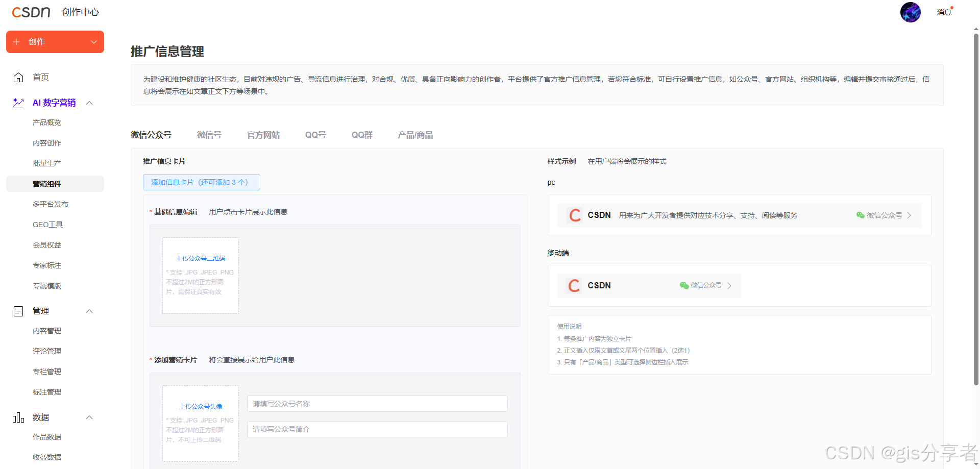Open 首页 in sidebar
This screenshot has height=469, width=980.
click(41, 77)
